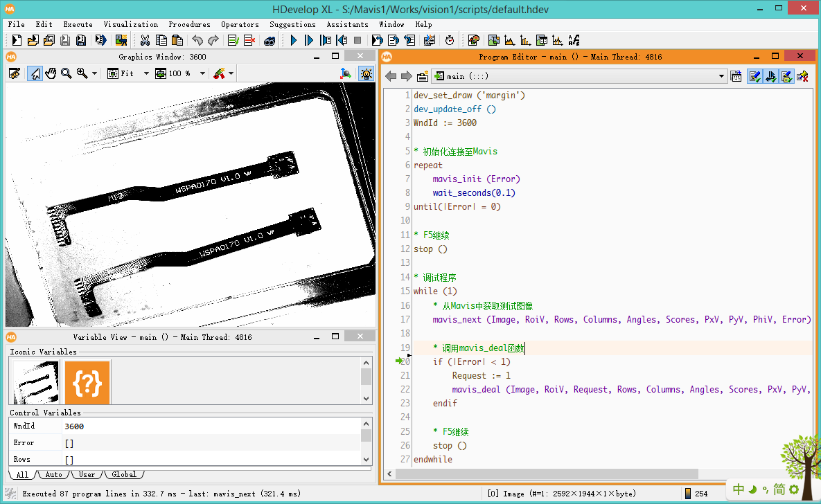Image resolution: width=821 pixels, height=504 pixels.
Task: Open Find/Replace with the binoculars icon
Action: coord(269,40)
